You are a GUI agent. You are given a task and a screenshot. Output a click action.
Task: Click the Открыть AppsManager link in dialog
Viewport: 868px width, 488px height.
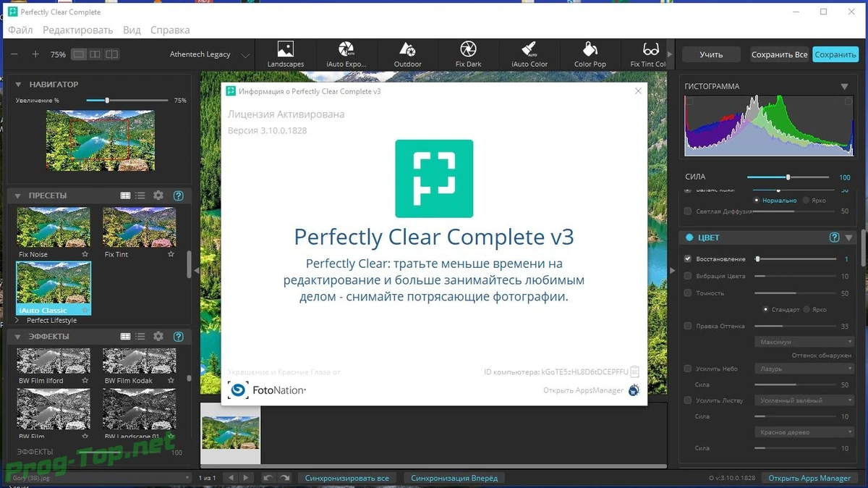(583, 390)
